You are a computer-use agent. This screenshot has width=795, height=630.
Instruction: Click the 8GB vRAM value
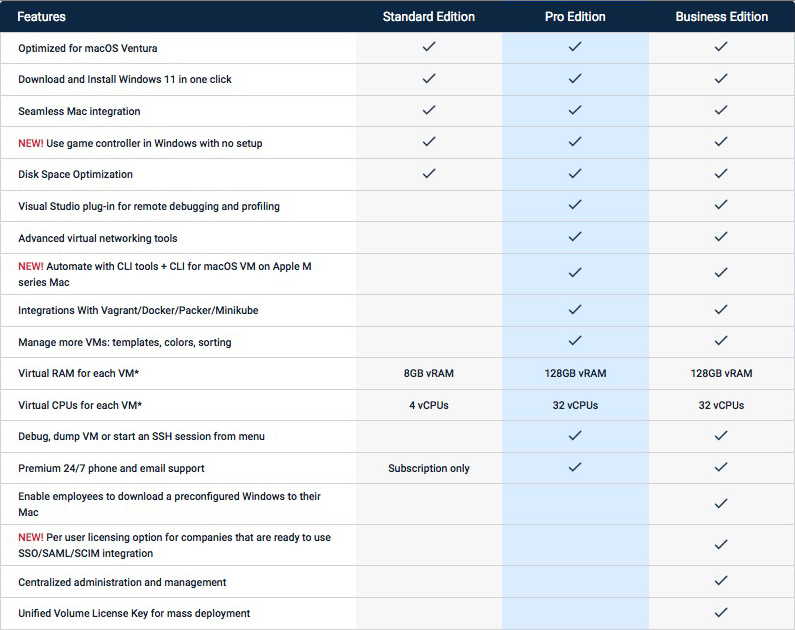click(429, 373)
